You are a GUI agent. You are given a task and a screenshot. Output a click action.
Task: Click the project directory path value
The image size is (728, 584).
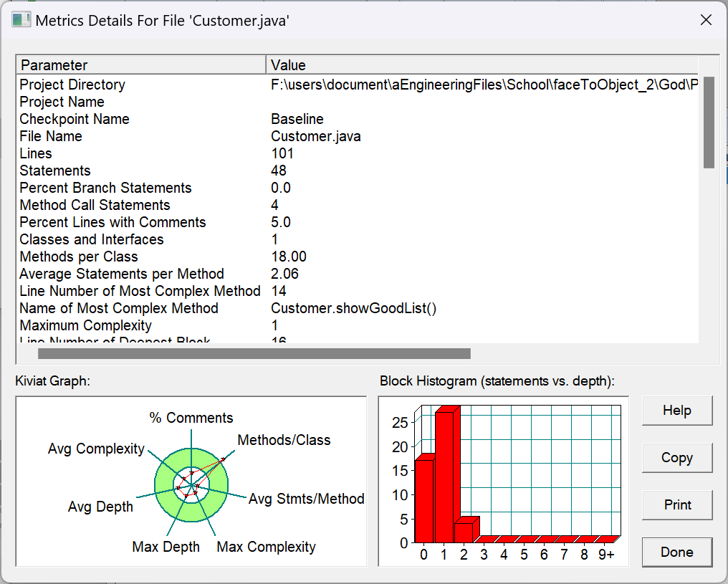point(484,85)
